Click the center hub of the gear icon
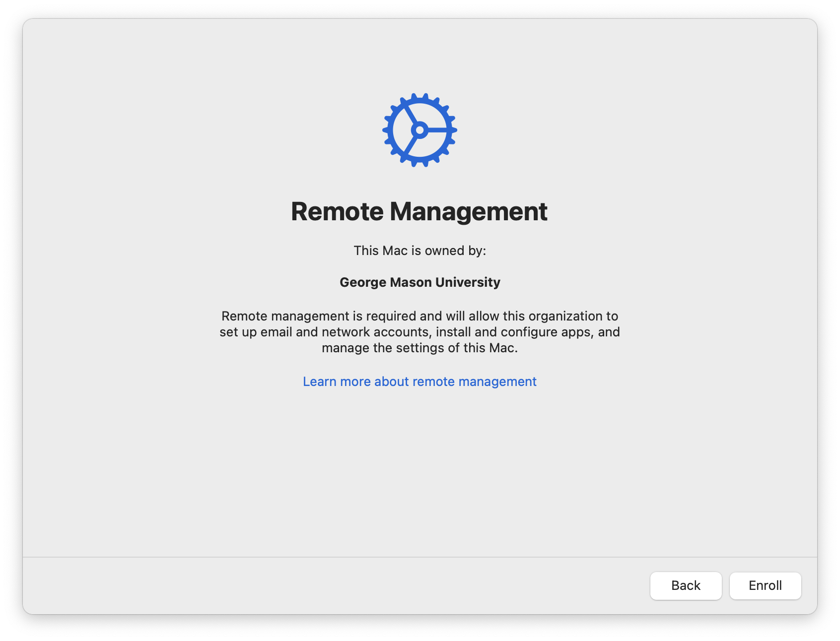 point(420,130)
